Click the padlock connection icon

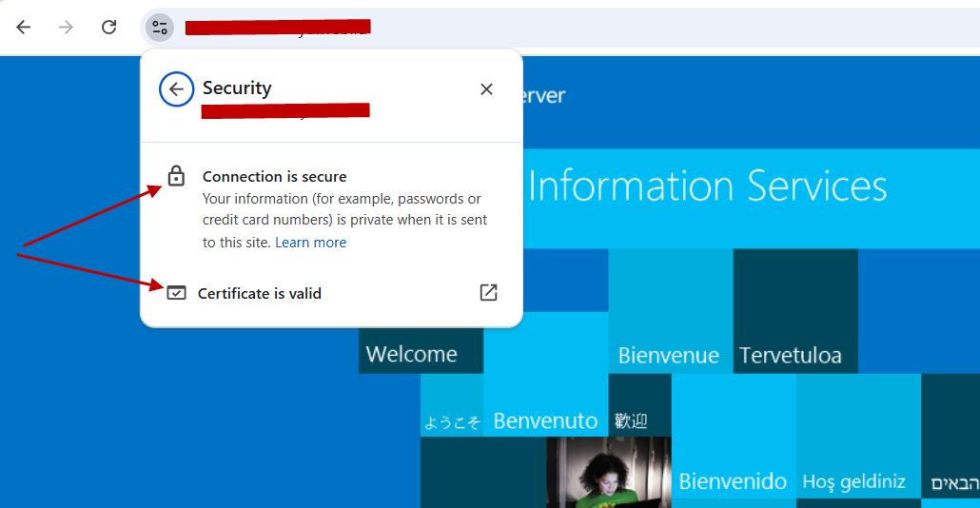[x=176, y=176]
